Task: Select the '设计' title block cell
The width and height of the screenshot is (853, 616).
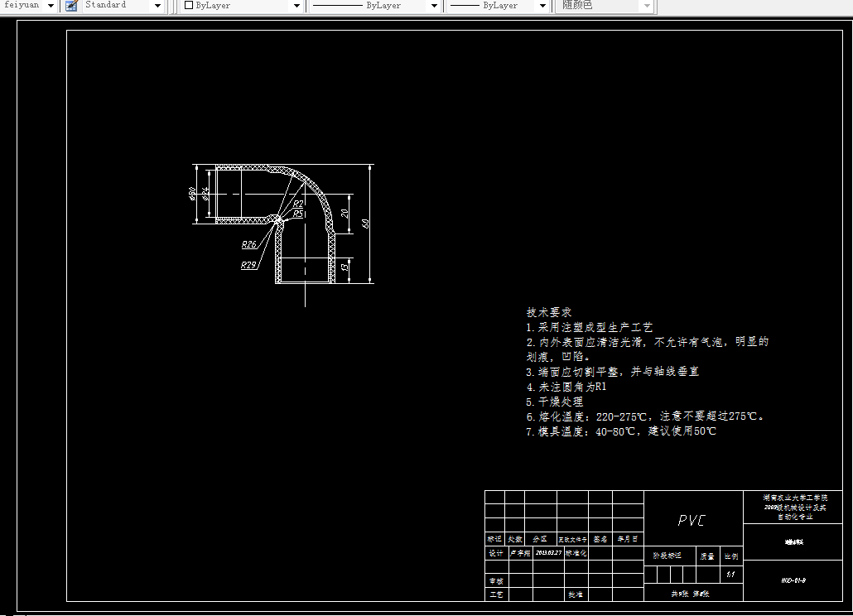Action: [495, 553]
